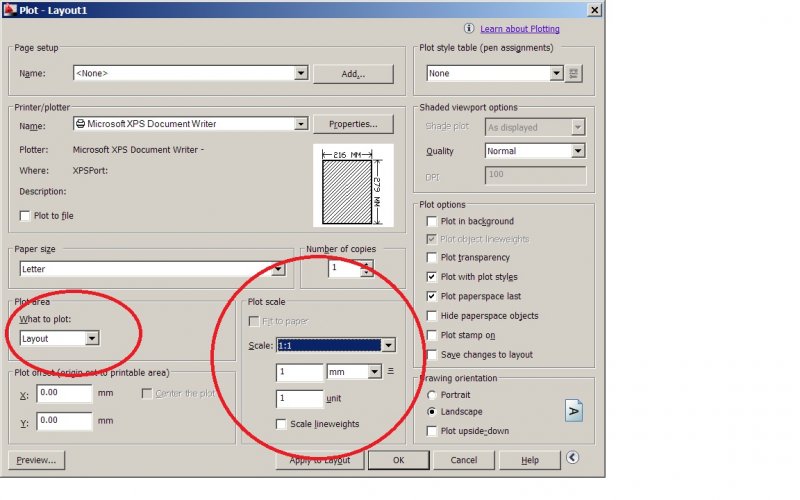Viewport: 800px width, 500px height.
Task: Click the Cancel button
Action: 464,460
